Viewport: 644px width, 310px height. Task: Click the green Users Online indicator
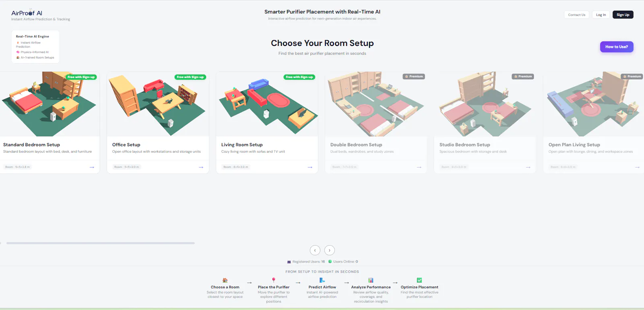(330, 262)
